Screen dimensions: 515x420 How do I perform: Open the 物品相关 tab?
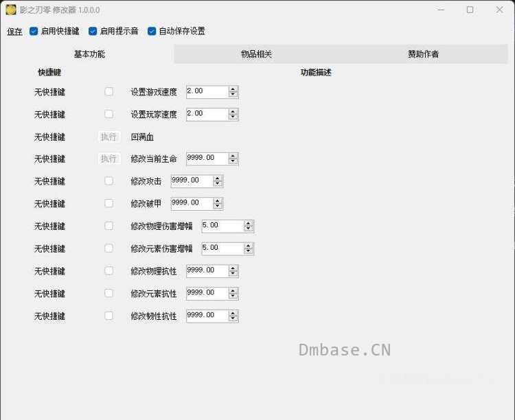coord(257,54)
